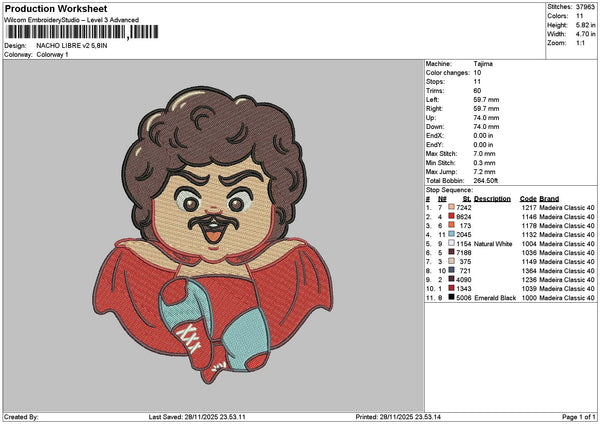Screen dimensions: 600x424
Task: Click the 'Natural White' description text
Action: click(493, 244)
